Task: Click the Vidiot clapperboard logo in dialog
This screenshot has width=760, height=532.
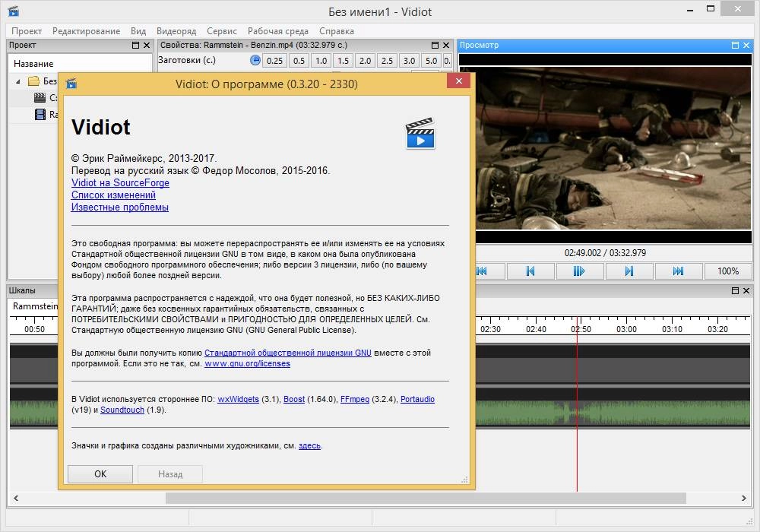Action: tap(420, 133)
